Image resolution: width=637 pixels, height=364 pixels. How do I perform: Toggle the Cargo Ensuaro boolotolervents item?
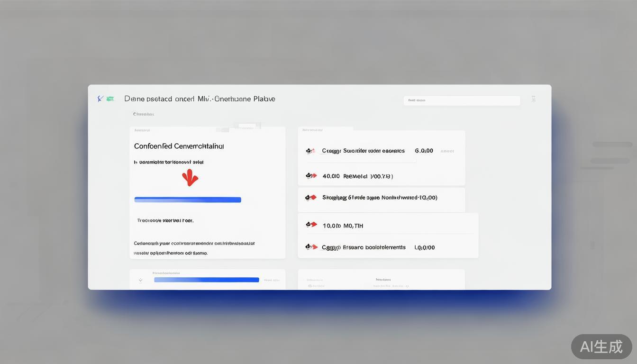[388, 247]
